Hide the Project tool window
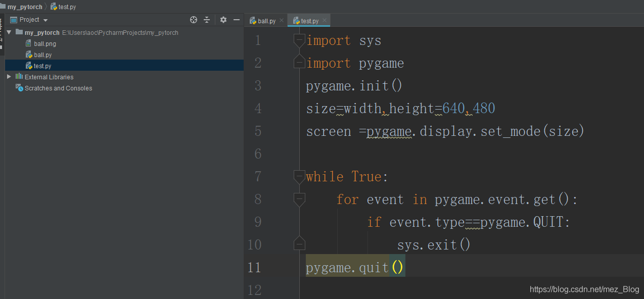 pos(236,20)
